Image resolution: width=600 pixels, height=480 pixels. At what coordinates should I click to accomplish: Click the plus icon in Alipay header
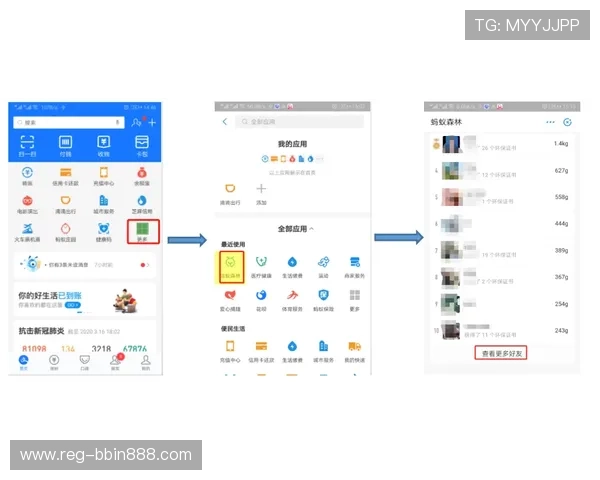152,122
